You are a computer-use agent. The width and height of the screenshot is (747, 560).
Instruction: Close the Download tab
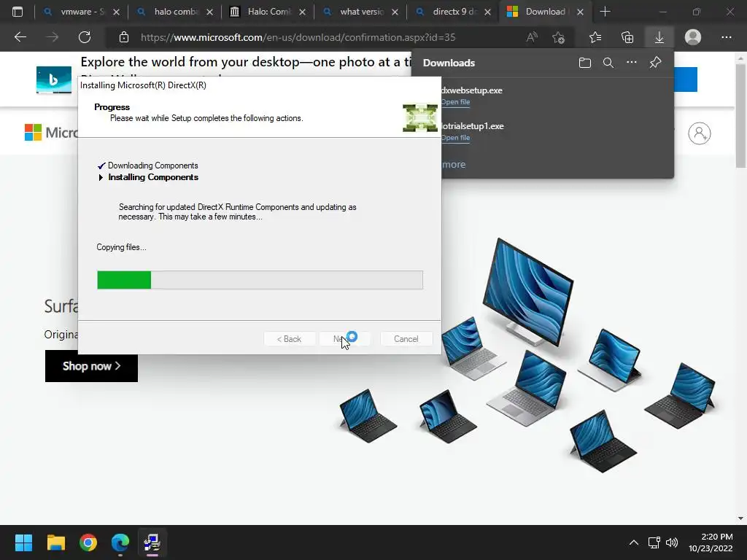click(580, 12)
